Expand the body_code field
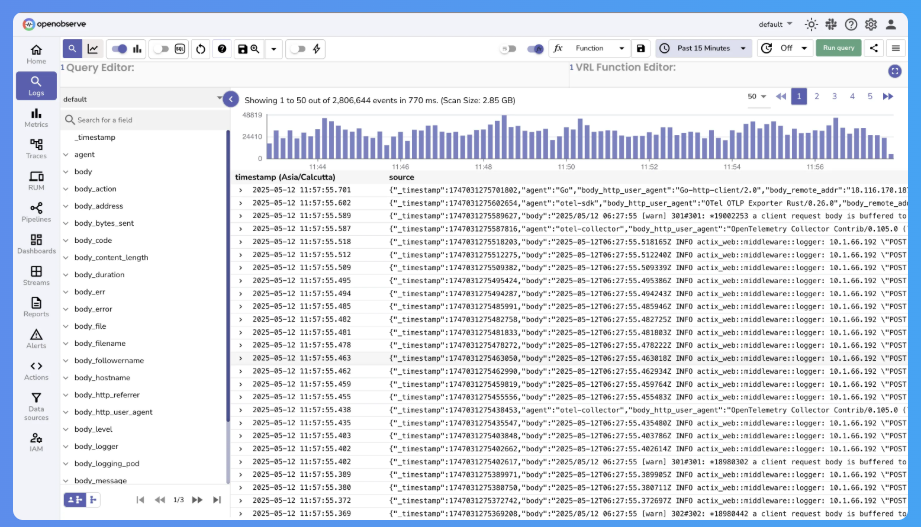The height and width of the screenshot is (527, 921). (66, 240)
